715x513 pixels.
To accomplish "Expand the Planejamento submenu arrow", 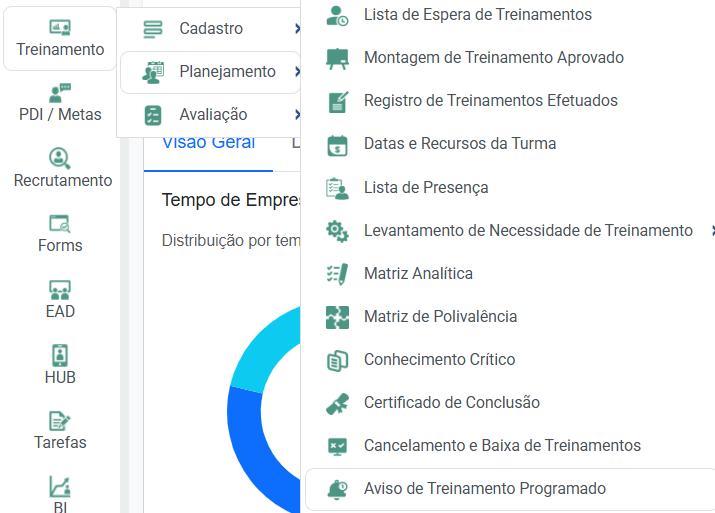I will coord(297,72).
